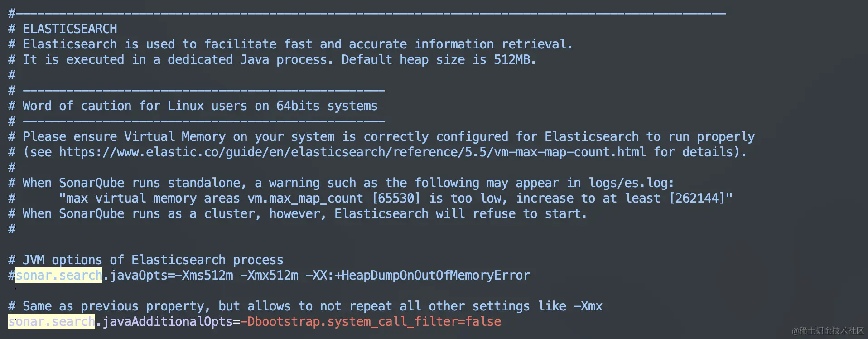The width and height of the screenshot is (868, 339).
Task: Click the javaOpts property name
Action: 139,275
